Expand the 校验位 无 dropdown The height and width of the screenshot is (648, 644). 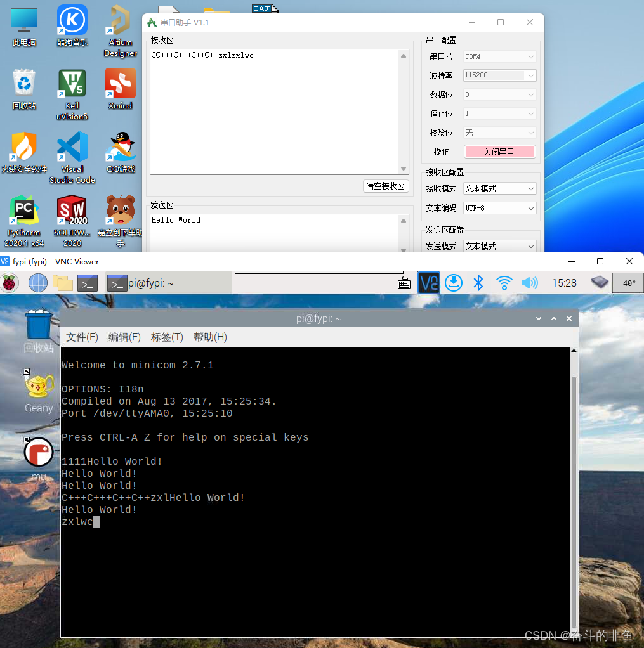click(x=499, y=133)
